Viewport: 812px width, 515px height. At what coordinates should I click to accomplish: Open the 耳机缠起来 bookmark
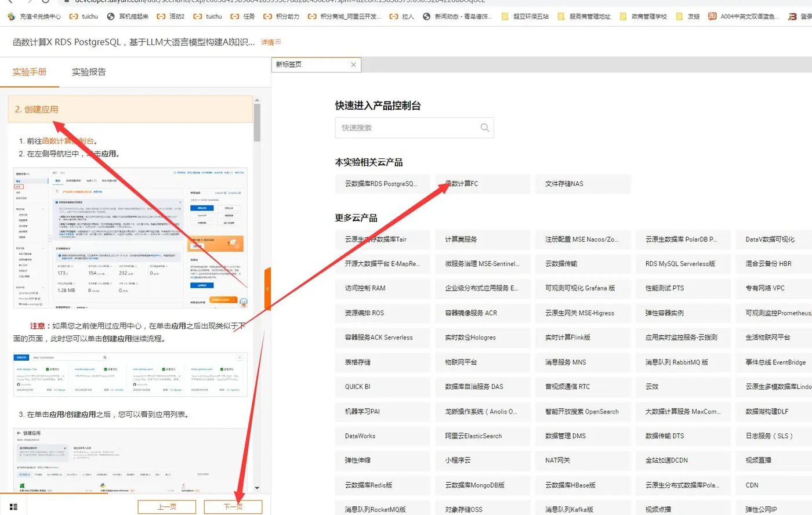pyautogui.click(x=128, y=16)
